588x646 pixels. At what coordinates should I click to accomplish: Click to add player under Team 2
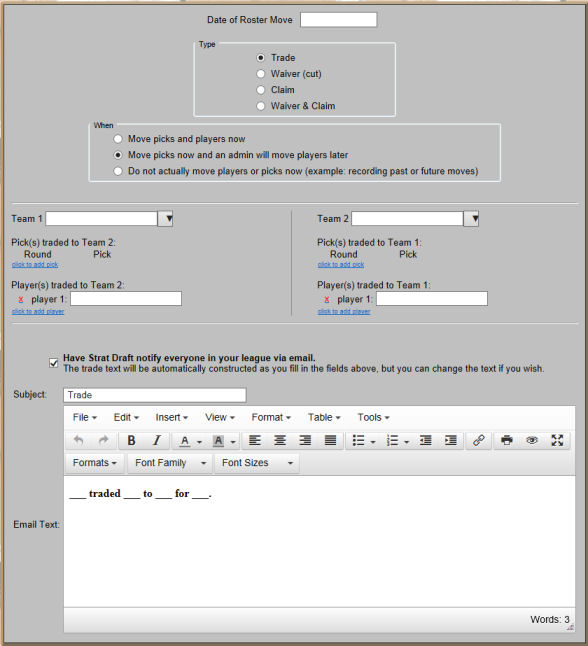pos(344,311)
